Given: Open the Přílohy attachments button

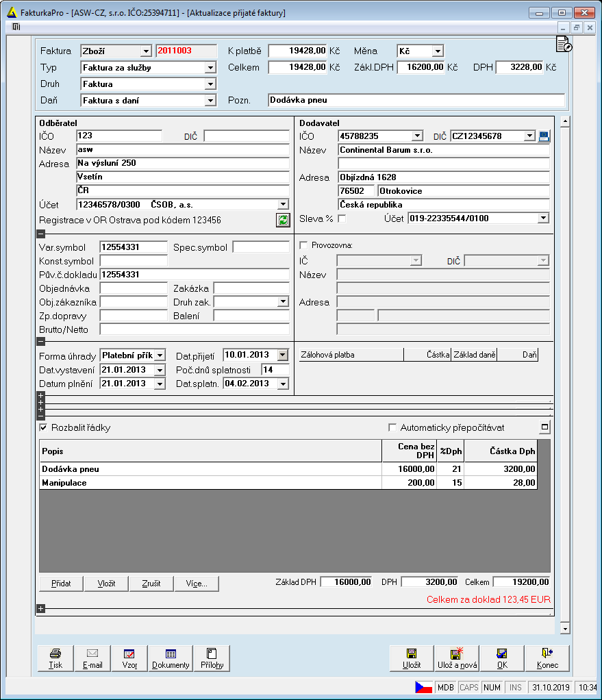Looking at the screenshot, I should [212, 658].
